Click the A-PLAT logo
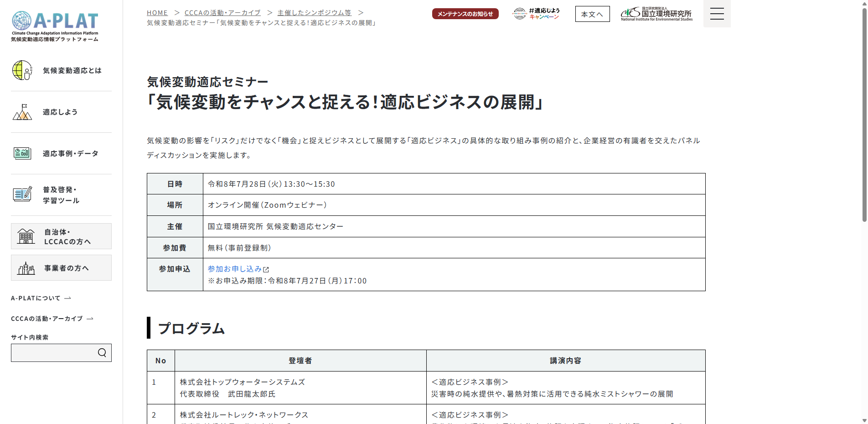This screenshot has width=868, height=424. [55, 26]
